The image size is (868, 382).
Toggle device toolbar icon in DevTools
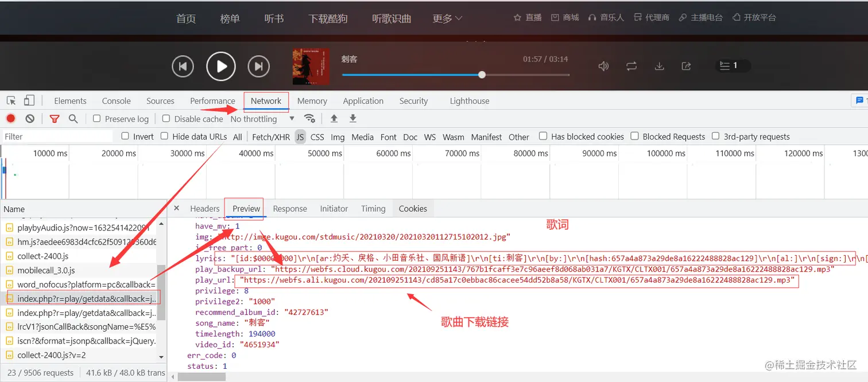point(29,101)
